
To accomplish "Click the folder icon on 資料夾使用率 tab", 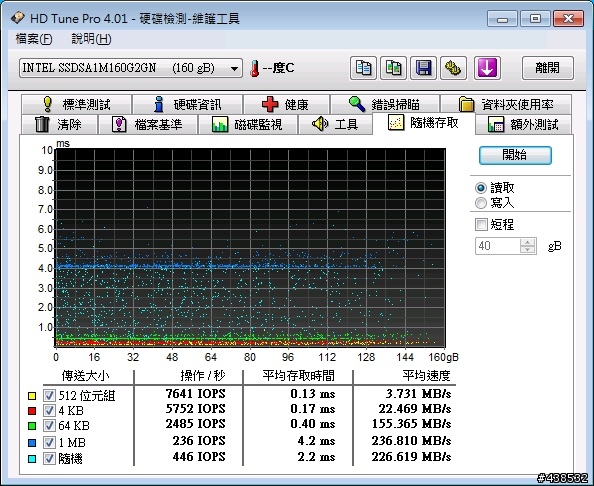I will pos(466,104).
